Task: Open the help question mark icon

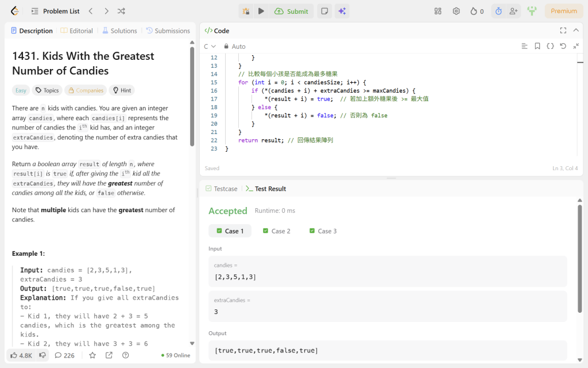Action: click(x=126, y=355)
